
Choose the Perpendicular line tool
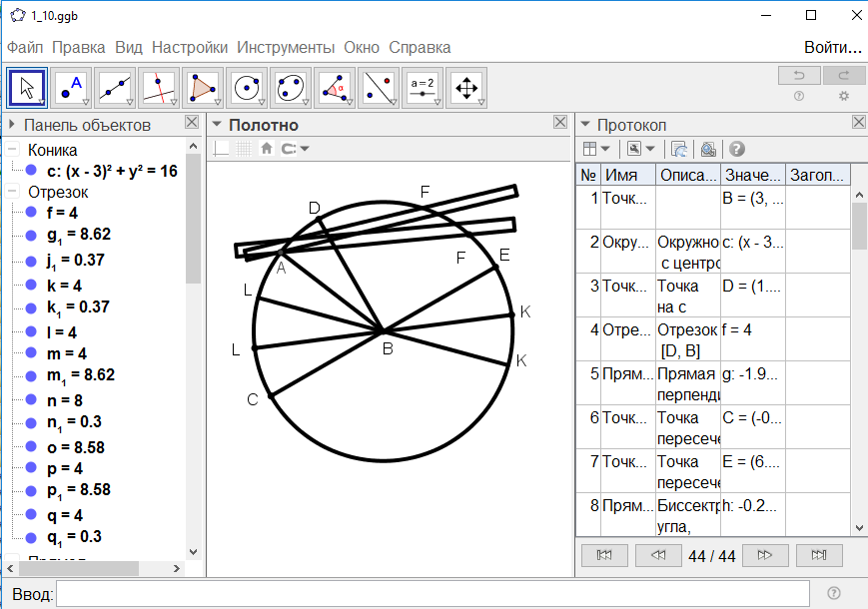159,88
